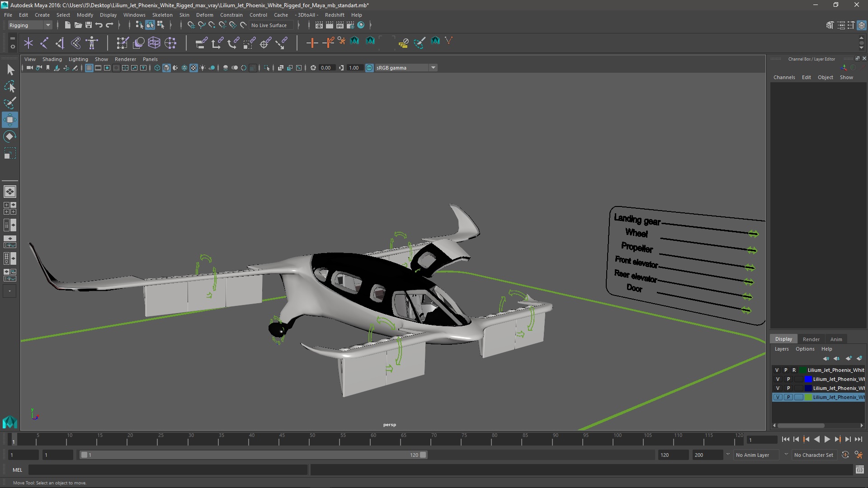Toggle color management ON button

point(369,68)
